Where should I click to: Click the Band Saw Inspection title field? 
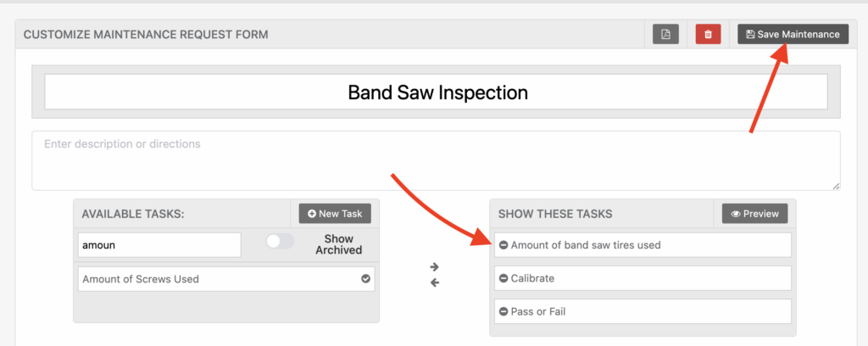(x=436, y=92)
